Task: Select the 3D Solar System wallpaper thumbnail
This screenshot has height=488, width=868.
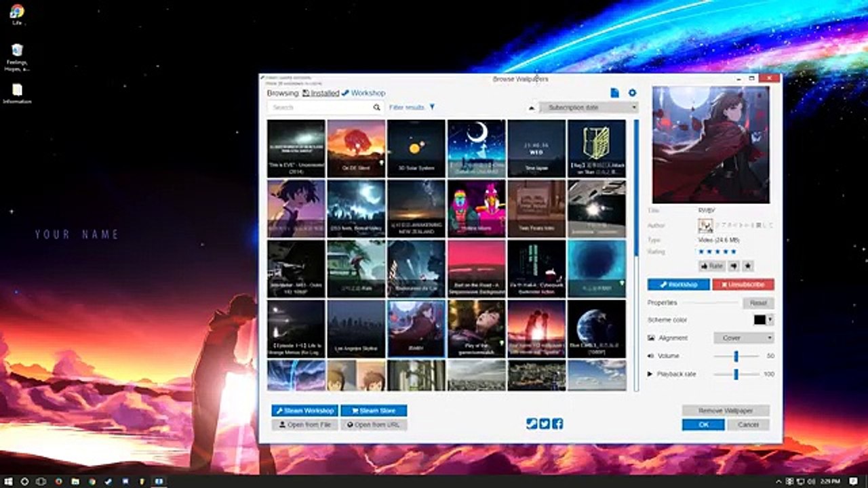Action: point(416,149)
